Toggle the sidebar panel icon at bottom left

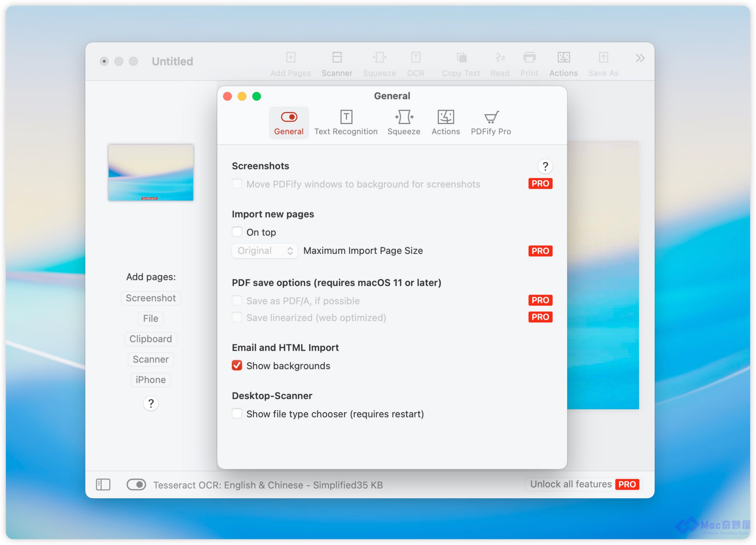[x=103, y=484]
